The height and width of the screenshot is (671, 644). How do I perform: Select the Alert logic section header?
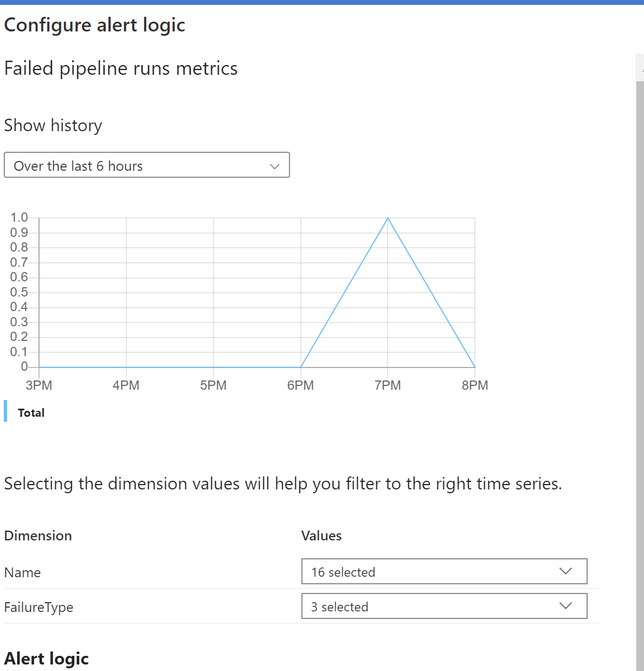46,658
